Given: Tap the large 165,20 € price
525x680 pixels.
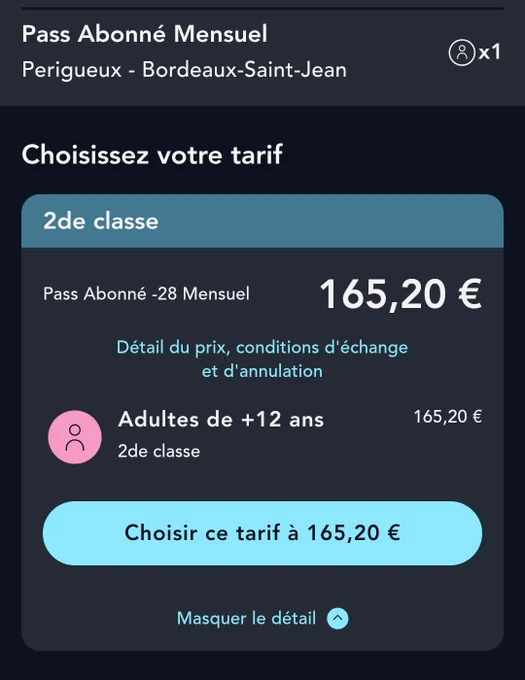Looking at the screenshot, I should 401,294.
